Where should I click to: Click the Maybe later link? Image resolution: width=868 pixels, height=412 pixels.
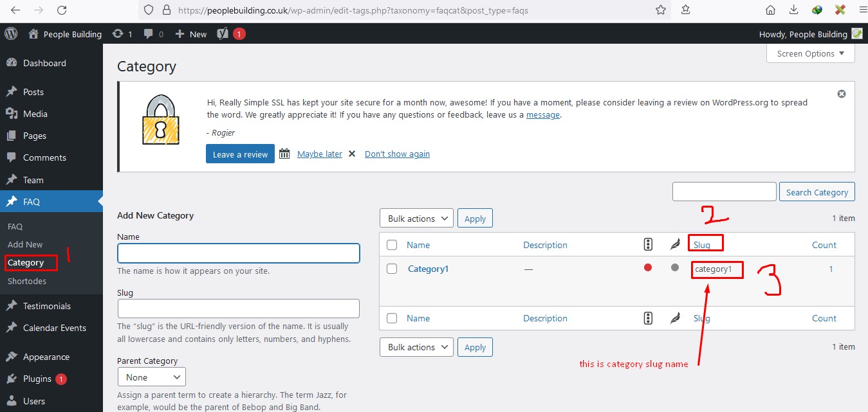pos(320,154)
